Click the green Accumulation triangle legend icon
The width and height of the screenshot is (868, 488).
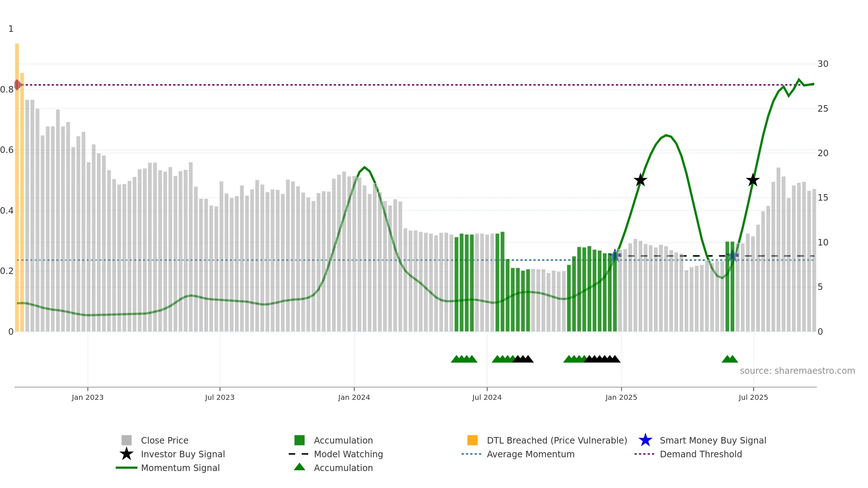click(x=299, y=467)
